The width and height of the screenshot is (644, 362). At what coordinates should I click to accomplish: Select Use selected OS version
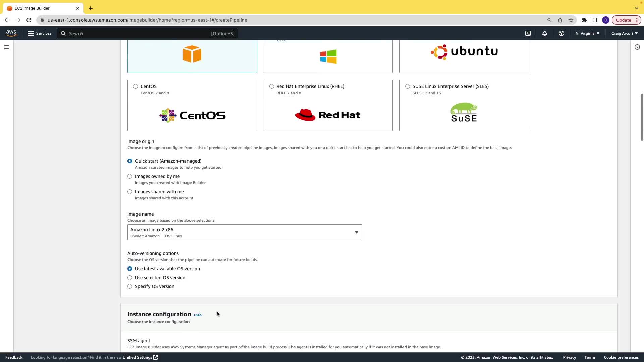(x=130, y=278)
